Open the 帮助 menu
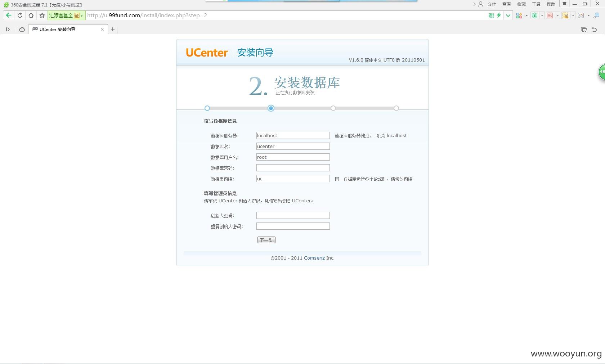Viewport: 605px width, 364px height. click(x=551, y=4)
